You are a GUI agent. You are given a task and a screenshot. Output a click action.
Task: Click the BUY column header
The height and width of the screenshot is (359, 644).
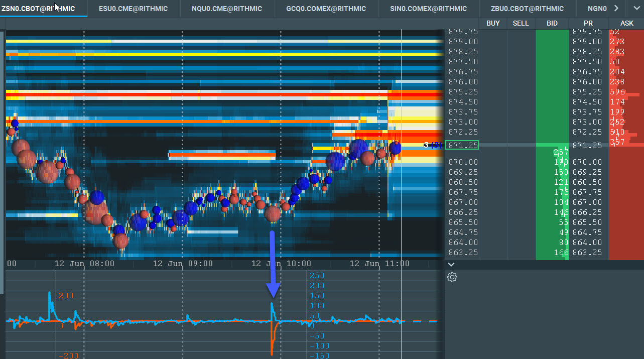(493, 23)
